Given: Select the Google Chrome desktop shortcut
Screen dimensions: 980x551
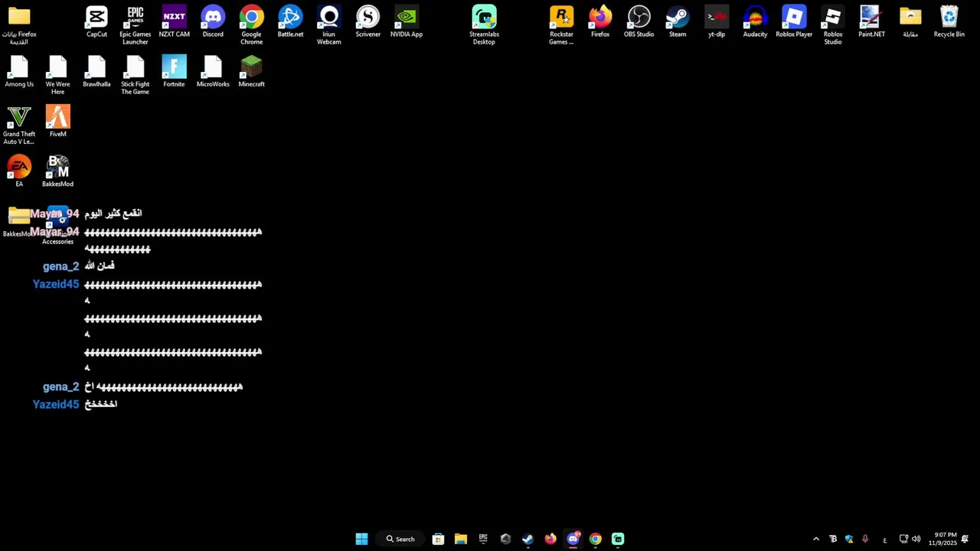Looking at the screenshot, I should coord(252,25).
